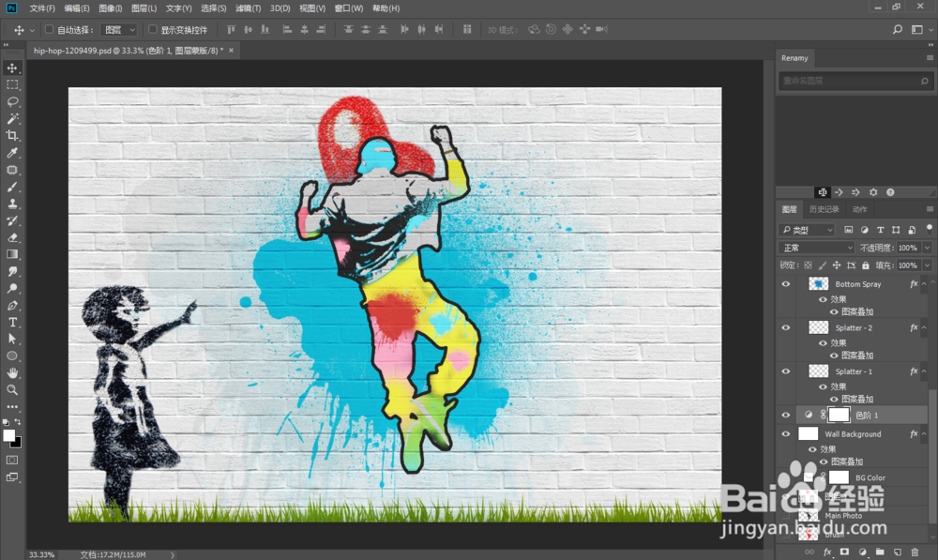This screenshot has width=938, height=560.
Task: Hide the Wall Background layer
Action: [x=785, y=434]
